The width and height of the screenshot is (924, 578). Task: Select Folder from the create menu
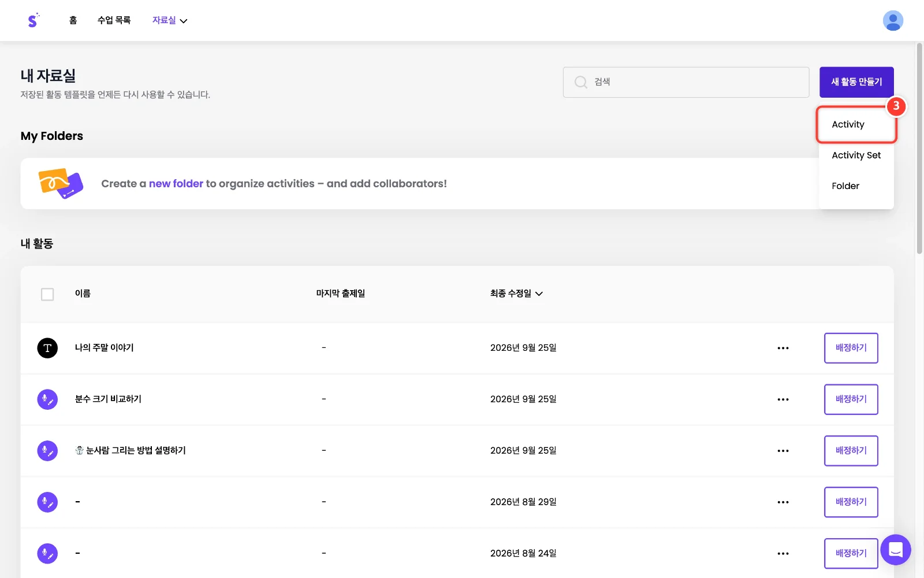(x=856, y=186)
